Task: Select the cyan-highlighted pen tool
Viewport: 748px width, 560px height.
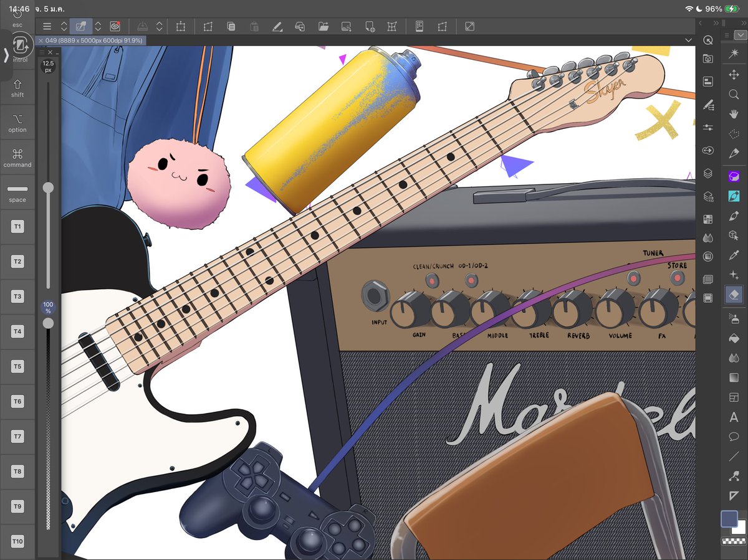Action: click(x=734, y=196)
